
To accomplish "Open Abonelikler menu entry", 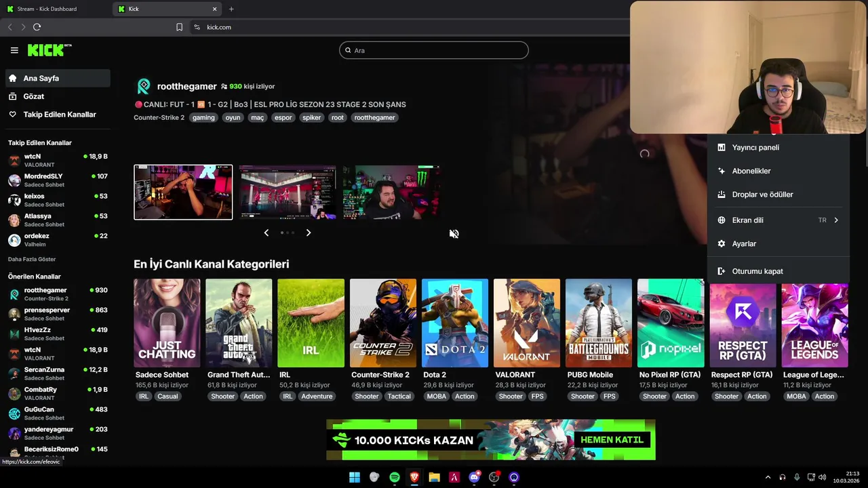I will coord(778,171).
